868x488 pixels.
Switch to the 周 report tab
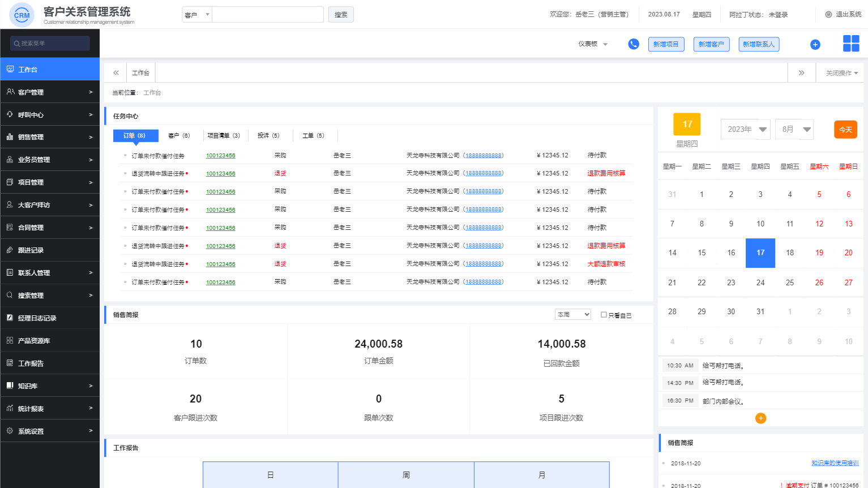406,475
